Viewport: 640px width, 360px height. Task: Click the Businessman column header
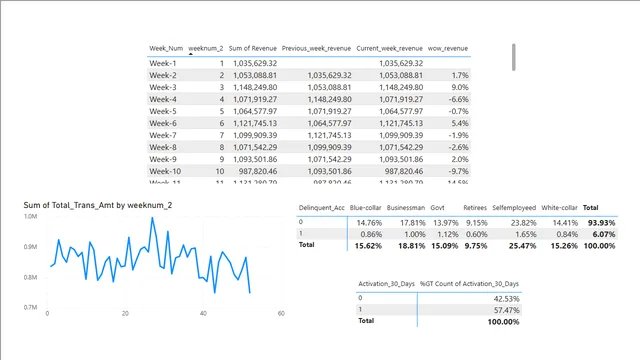[x=406, y=208]
